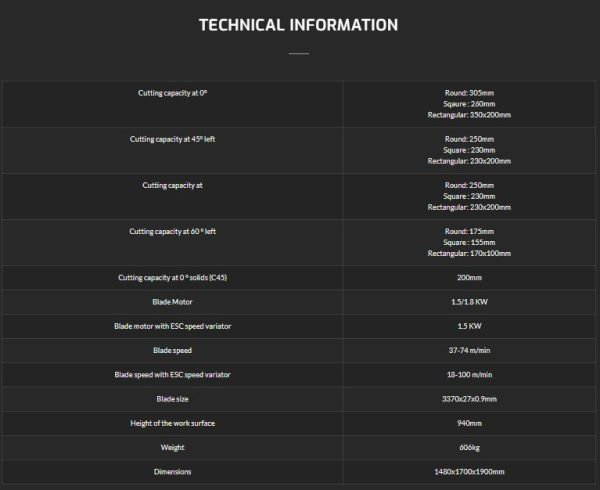
Task: Select the 'Cutting capacity at 0°' label
Action: 173,93
